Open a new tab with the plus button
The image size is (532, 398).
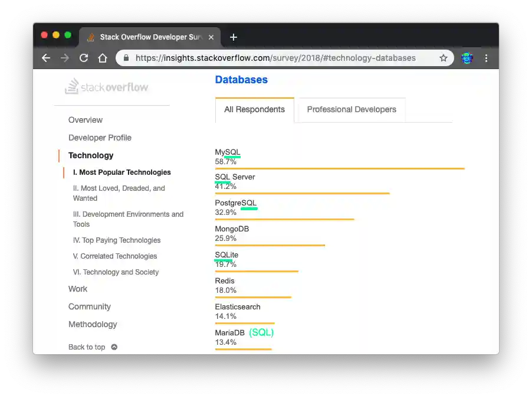[234, 37]
